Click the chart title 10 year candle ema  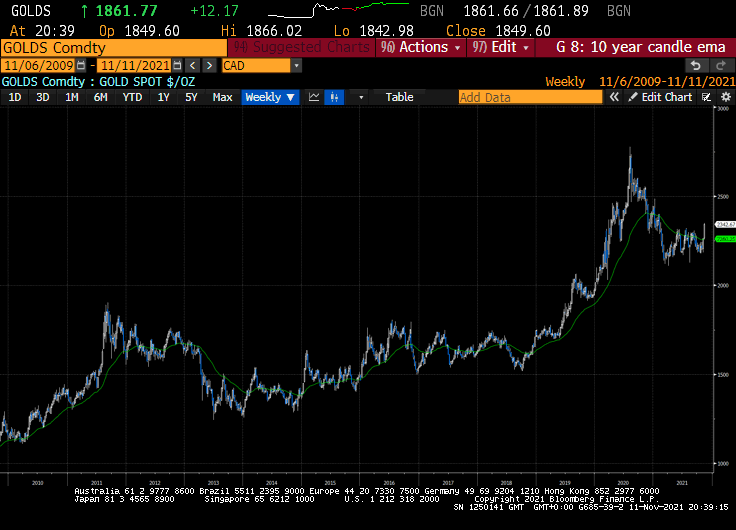(x=641, y=47)
